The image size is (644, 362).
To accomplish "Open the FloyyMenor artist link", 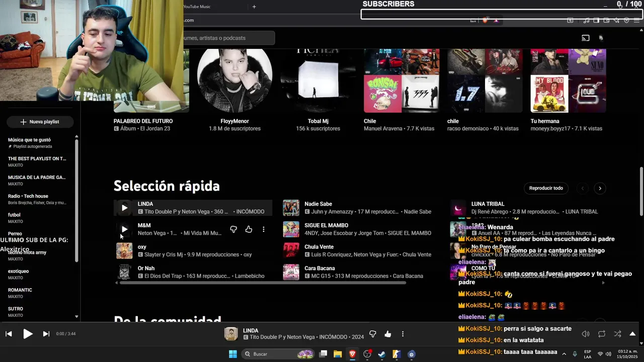I will (x=234, y=121).
